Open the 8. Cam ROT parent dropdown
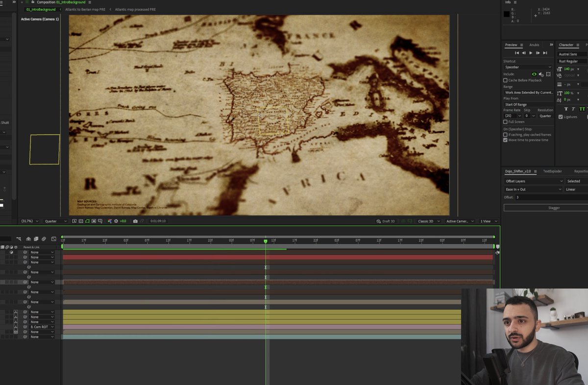588x385 pixels. pos(42,327)
